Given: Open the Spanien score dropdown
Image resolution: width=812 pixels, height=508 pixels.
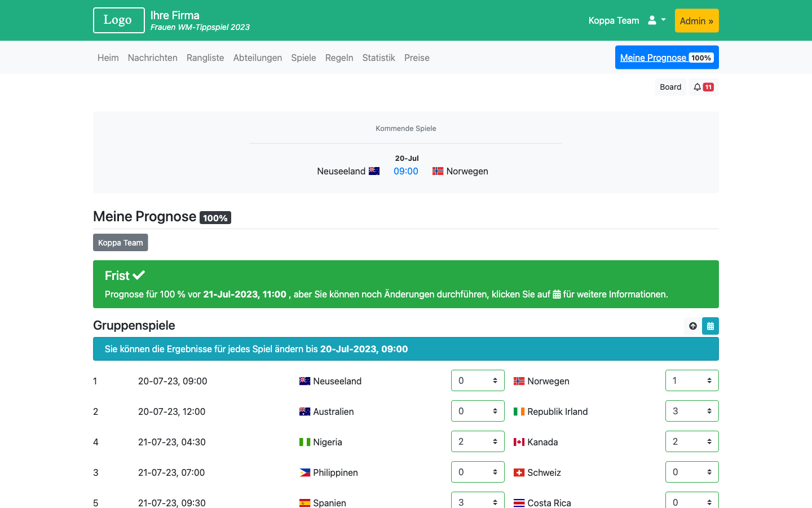Looking at the screenshot, I should 478,500.
